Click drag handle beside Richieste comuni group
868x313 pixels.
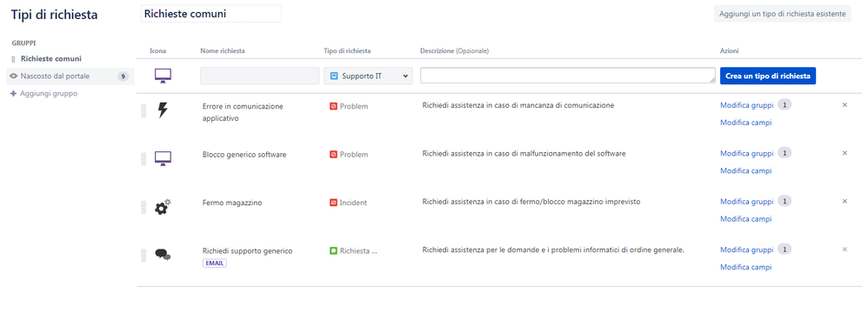tap(13, 58)
